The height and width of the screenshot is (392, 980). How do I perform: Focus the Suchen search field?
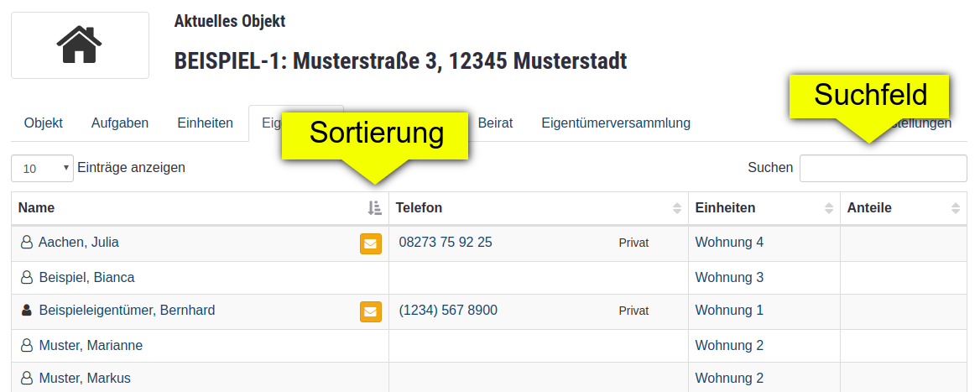click(883, 168)
